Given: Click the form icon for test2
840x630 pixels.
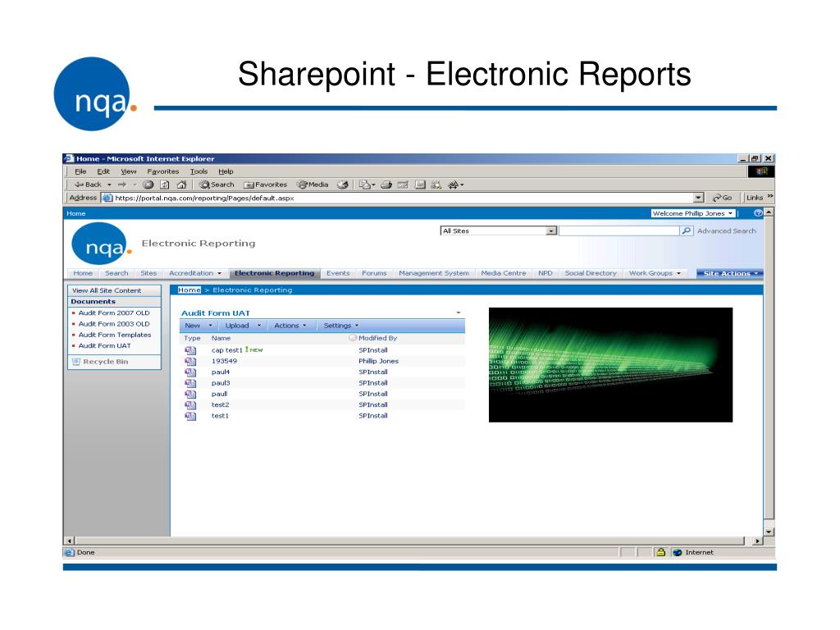Looking at the screenshot, I should click(x=190, y=405).
